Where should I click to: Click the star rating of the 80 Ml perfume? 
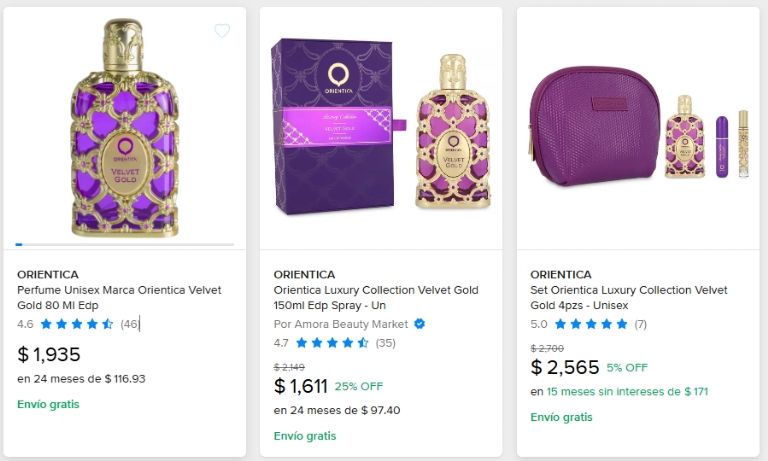click(x=77, y=324)
